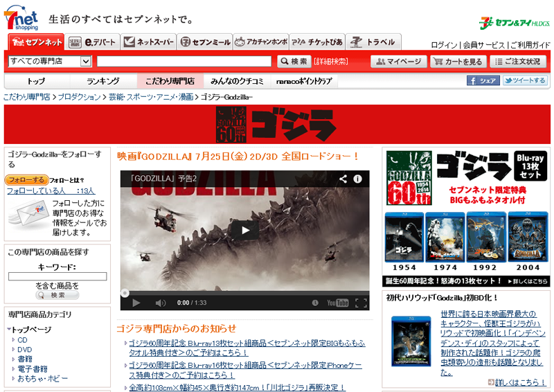Open 芸能・スポーツ・アニメ・漫画 breadcrumb link

[151, 97]
